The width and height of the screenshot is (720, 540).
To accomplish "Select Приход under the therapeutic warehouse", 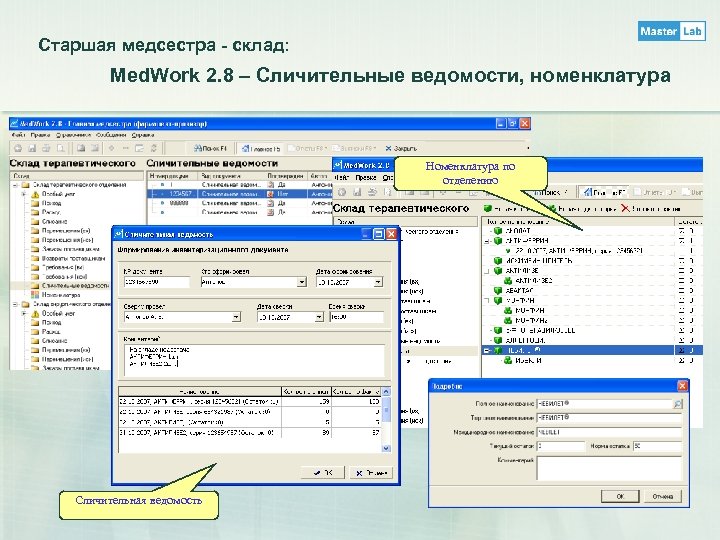I will coord(52,203).
